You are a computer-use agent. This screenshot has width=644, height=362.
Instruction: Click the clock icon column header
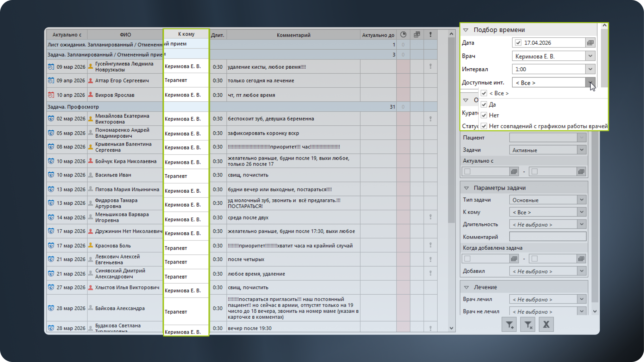(x=403, y=34)
